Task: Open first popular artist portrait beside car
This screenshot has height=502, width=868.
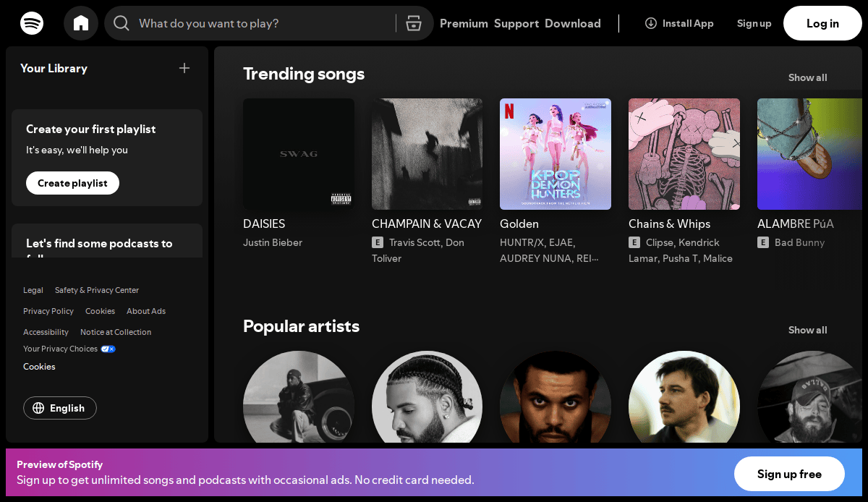Action: (299, 396)
